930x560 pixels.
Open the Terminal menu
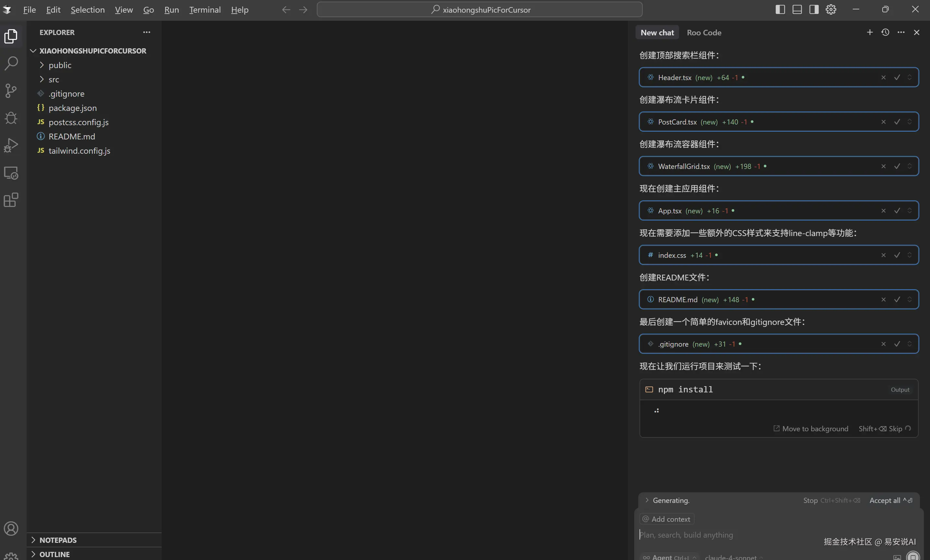[205, 10]
